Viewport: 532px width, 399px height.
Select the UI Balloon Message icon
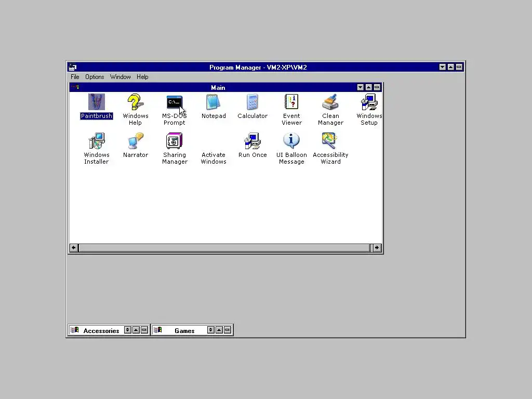pos(291,141)
